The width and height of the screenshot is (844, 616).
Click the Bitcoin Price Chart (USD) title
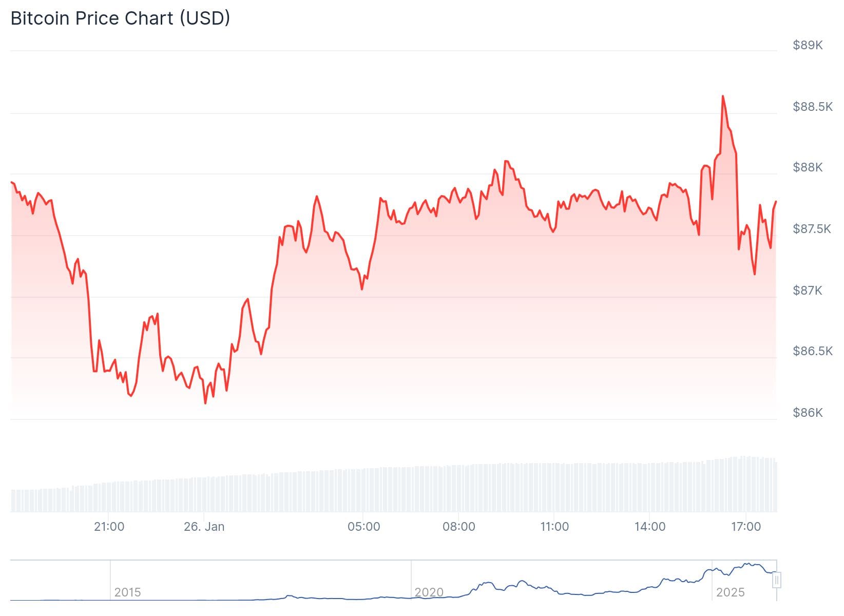click(120, 18)
